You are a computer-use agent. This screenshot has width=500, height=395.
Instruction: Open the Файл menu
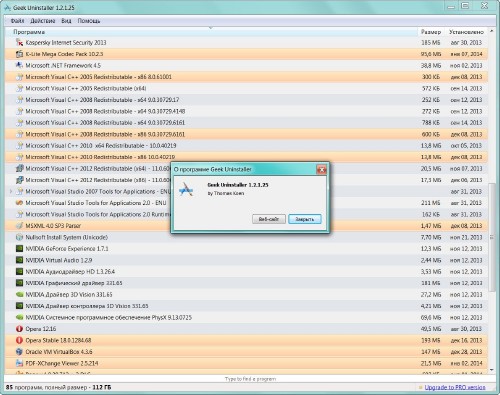[17, 21]
